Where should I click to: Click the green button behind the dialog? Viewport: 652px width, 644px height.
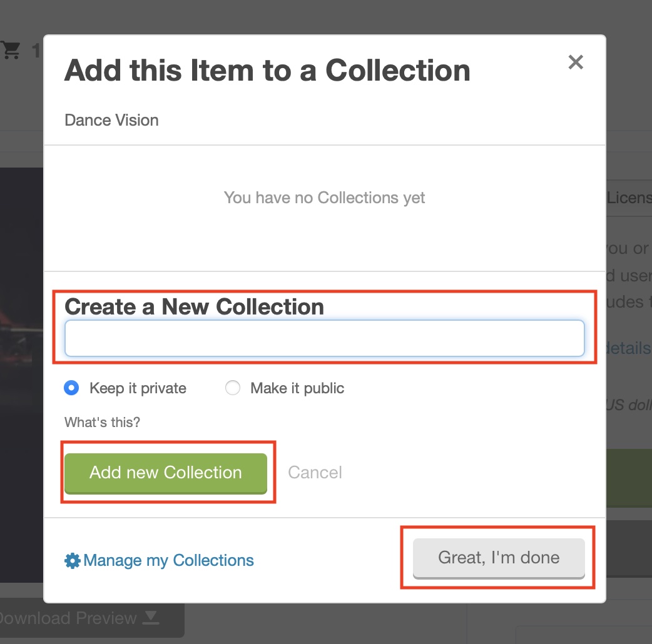[x=629, y=477]
